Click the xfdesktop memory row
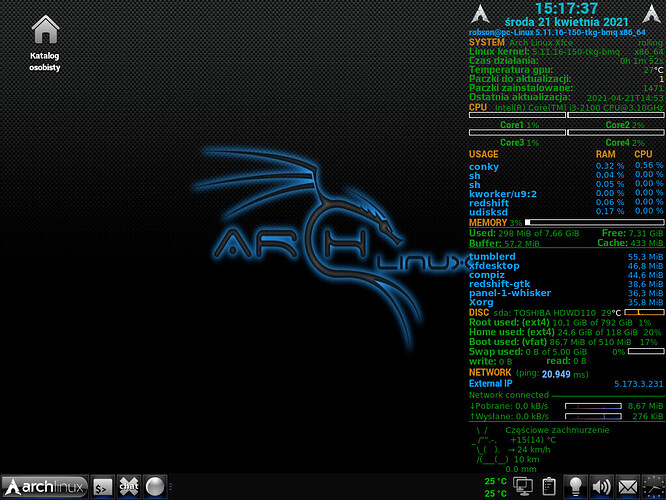 [566, 266]
